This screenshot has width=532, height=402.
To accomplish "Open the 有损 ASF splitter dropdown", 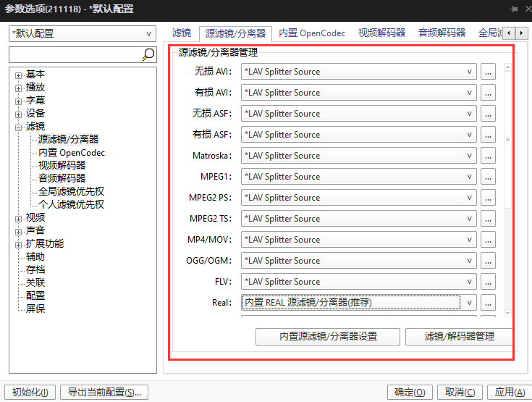I will (x=358, y=135).
